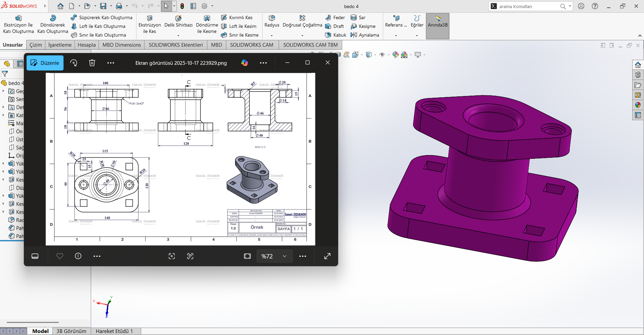Click the Radyus fillet tool
644x335 pixels.
272,21
